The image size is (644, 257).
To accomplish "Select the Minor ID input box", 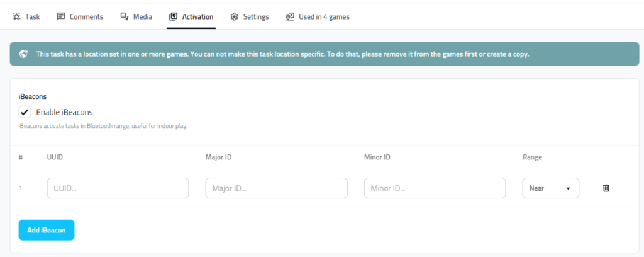I will [x=435, y=188].
